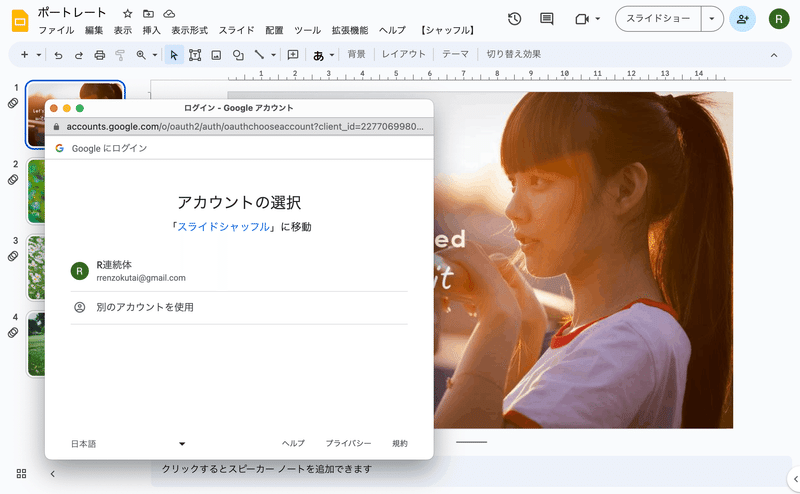Expand the line type dropdown arrow

273,55
